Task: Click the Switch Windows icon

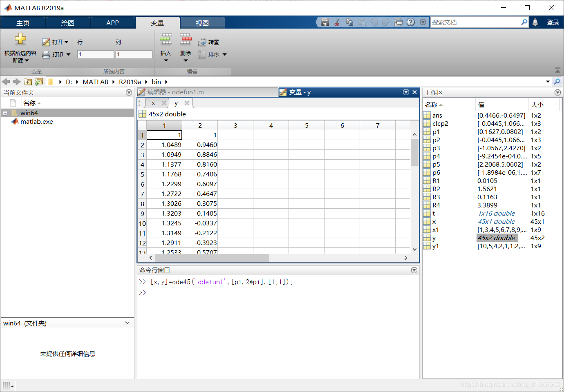Action: (398, 22)
